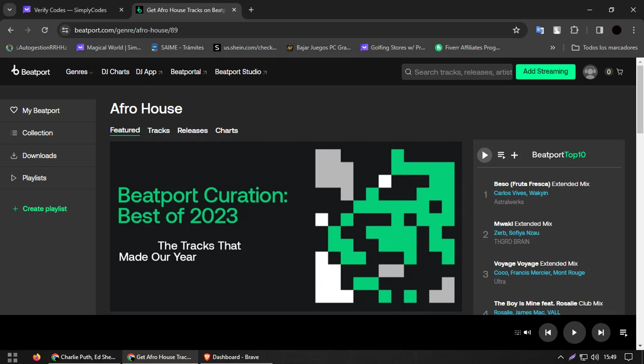644x364 pixels.
Task: Open artist Zerb, Sofiya Nzau link
Action: 516,233
